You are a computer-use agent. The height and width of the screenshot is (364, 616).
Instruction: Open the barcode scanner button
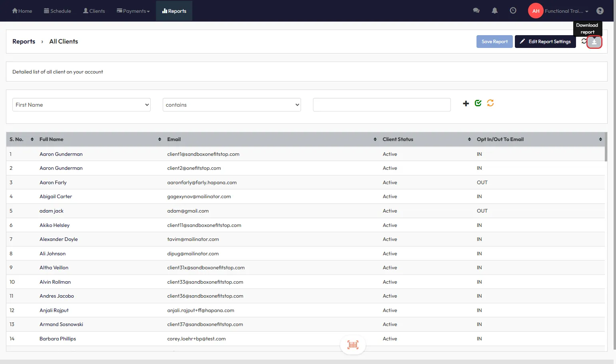pos(353,344)
